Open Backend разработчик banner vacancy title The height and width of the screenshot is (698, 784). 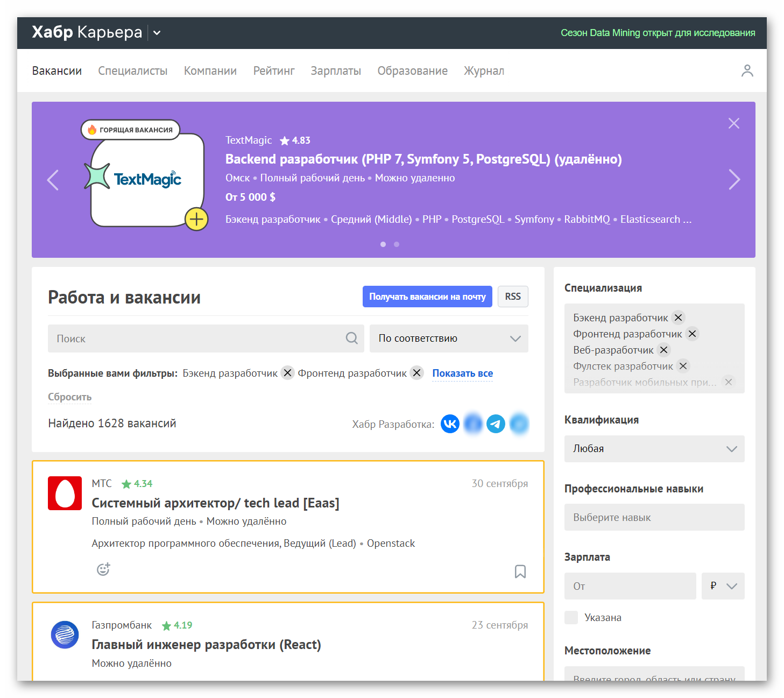coord(423,159)
